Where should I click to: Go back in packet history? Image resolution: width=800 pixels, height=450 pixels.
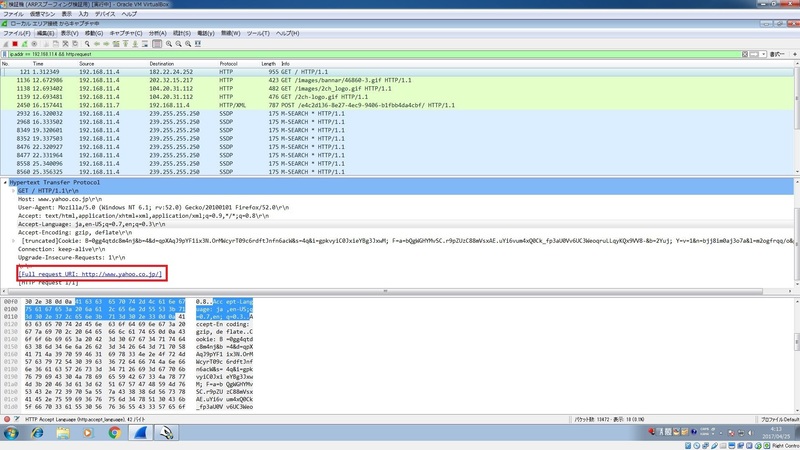(x=97, y=44)
